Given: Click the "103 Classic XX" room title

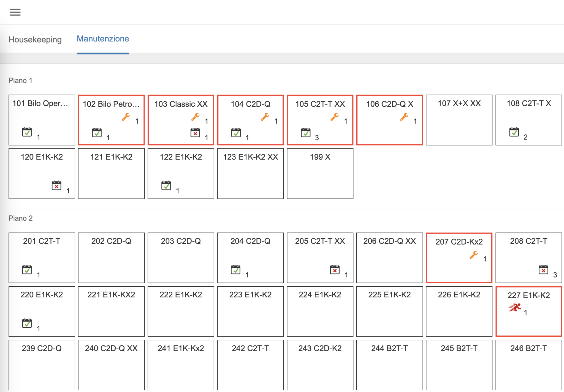Looking at the screenshot, I should (x=181, y=104).
